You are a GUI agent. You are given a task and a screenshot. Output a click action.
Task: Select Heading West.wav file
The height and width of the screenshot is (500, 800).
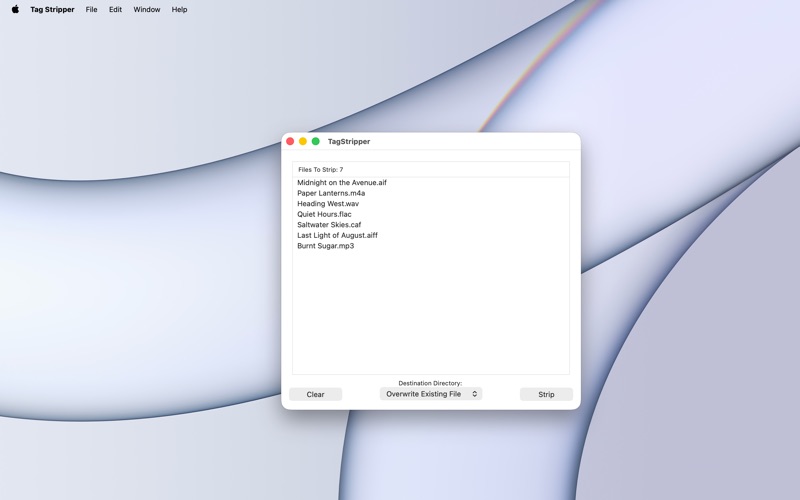pos(431,204)
